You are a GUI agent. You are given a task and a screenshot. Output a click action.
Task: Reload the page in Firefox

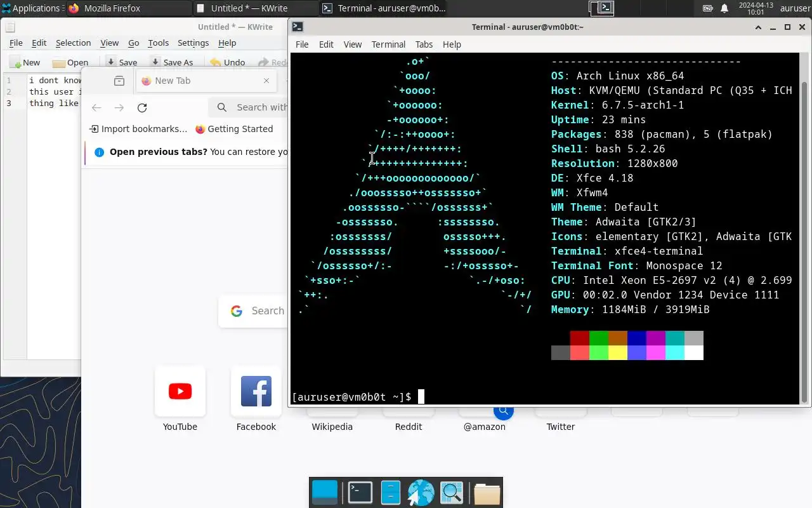coord(142,107)
